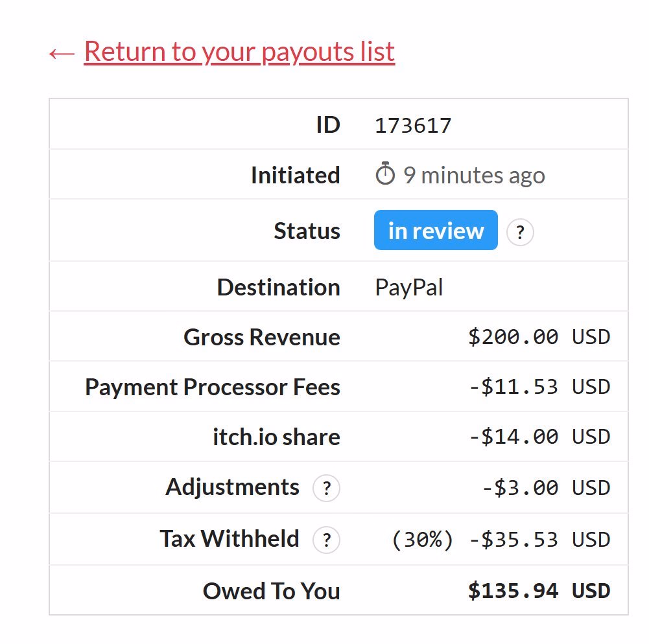The width and height of the screenshot is (649, 644).
Task: Open the Return to your payouts list link
Action: 239,52
